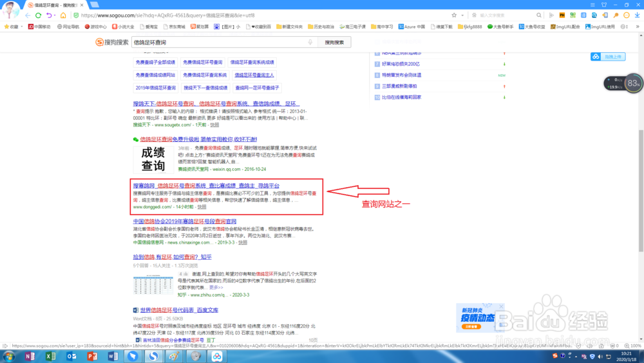Open related search 免费查鸽子全部成绩
This screenshot has height=363, width=644.
click(156, 63)
